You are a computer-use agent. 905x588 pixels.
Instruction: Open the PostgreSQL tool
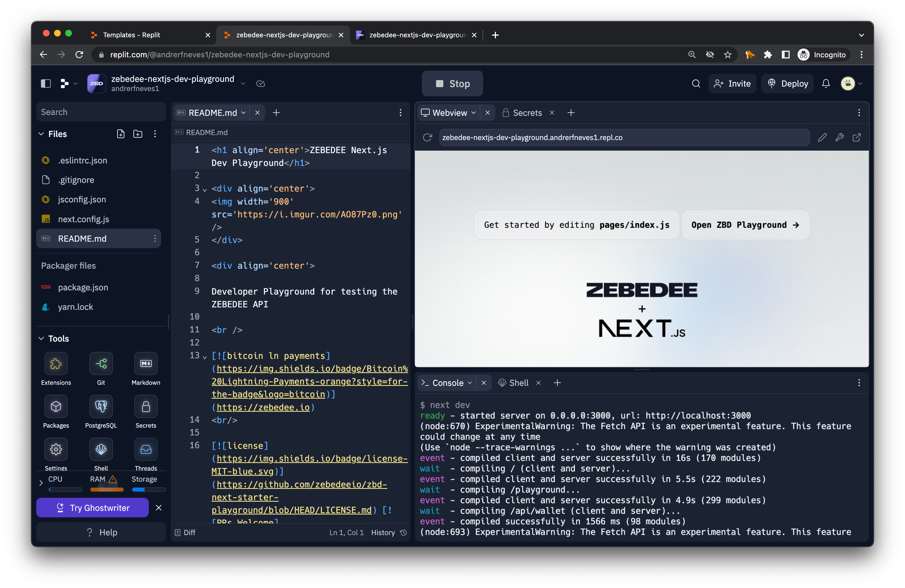tap(101, 406)
